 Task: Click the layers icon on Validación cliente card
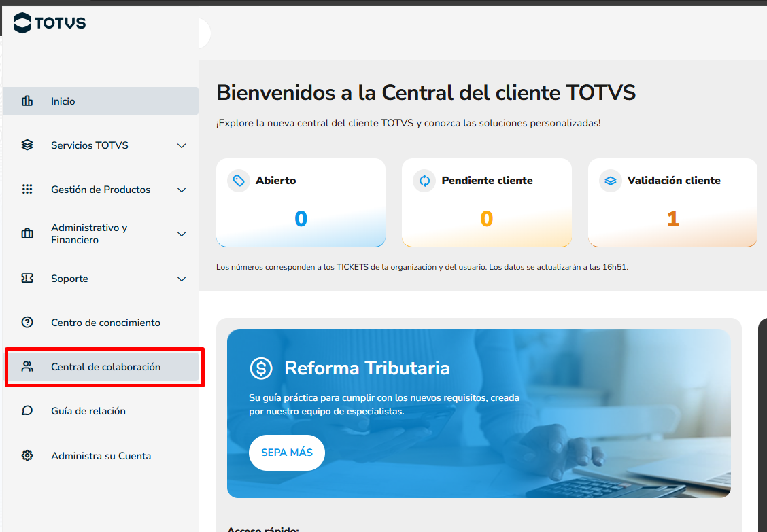point(611,181)
